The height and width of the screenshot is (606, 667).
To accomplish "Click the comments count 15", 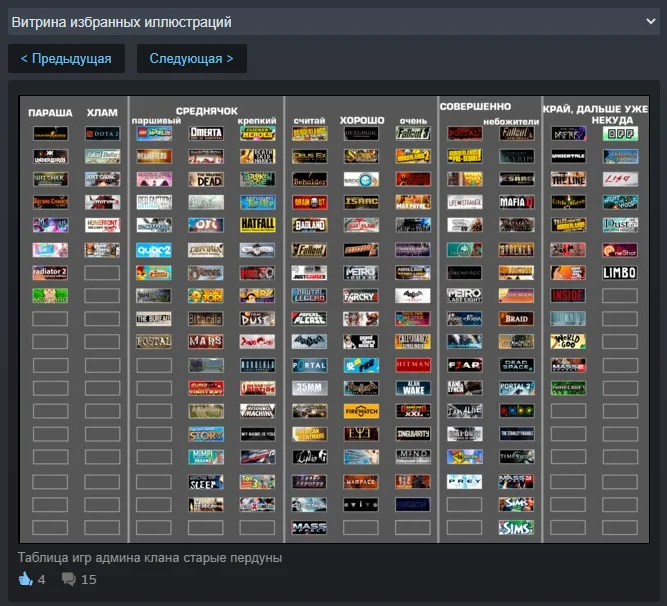I will point(88,579).
